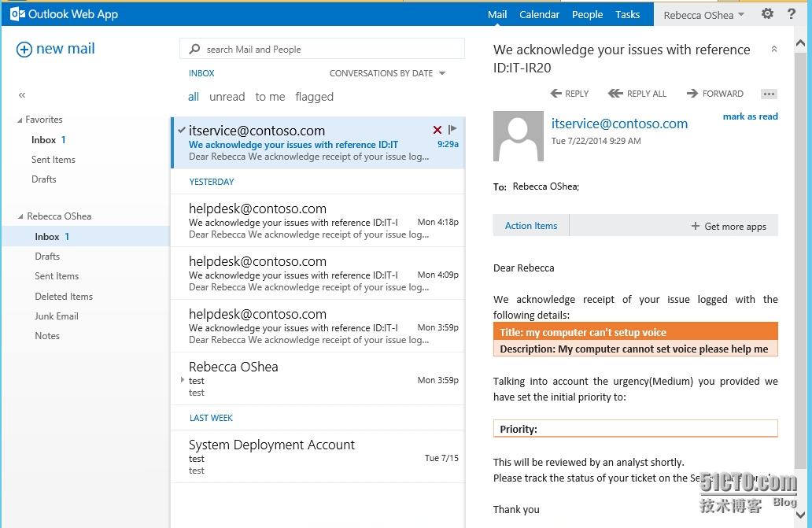Delete the itservice@contoso.com message with red X

pyautogui.click(x=437, y=130)
